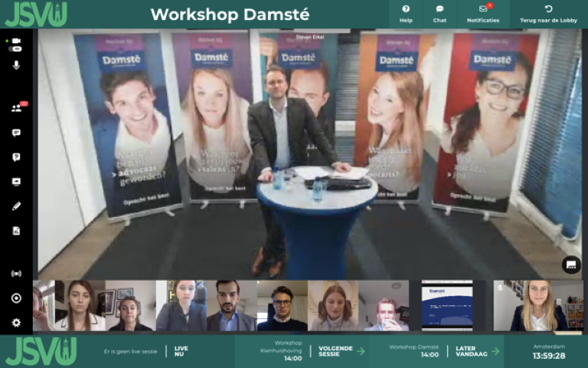The width and height of the screenshot is (588, 368).
Task: Click Terug naar de Lobby
Action: [x=548, y=14]
